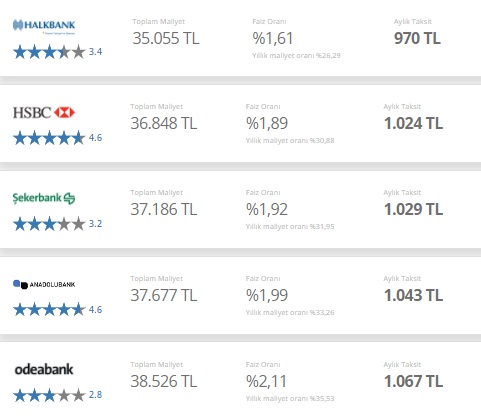Select the 36.848 TL total cost
The height and width of the screenshot is (419, 481).
click(164, 123)
